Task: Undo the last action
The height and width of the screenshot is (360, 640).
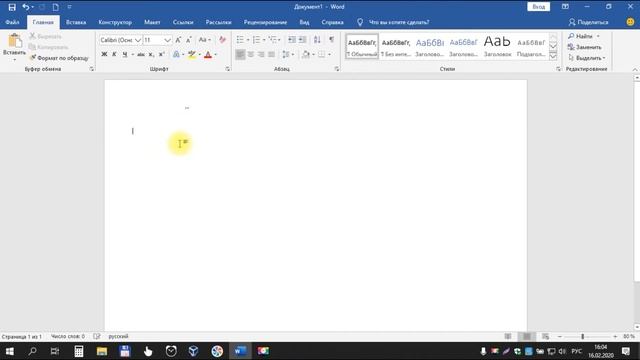Action: tap(25, 7)
